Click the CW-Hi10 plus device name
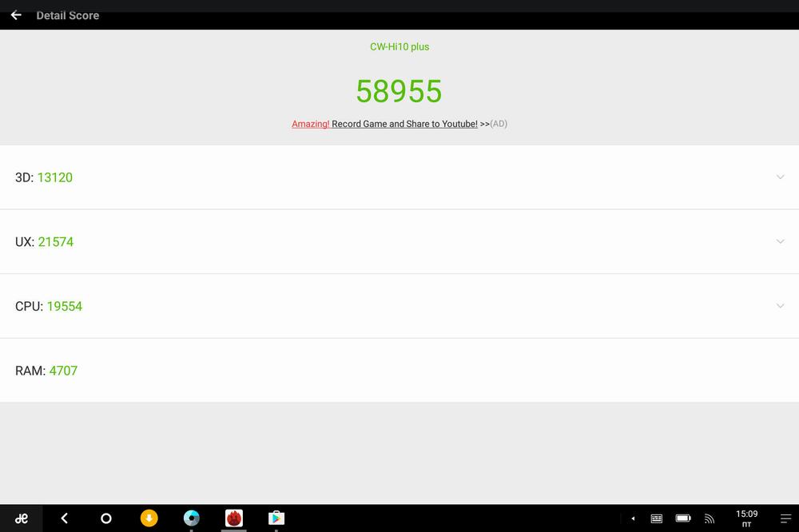The width and height of the screenshot is (799, 532). (399, 46)
